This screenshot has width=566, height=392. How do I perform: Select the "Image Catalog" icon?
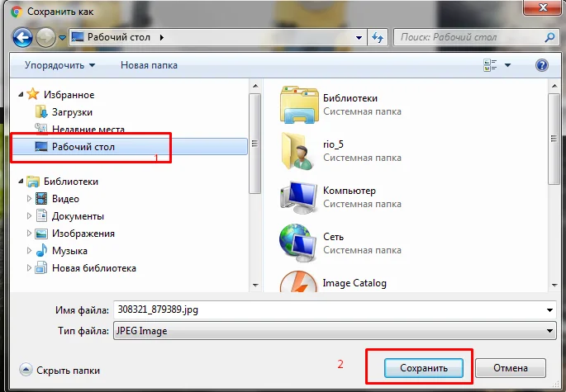[298, 282]
